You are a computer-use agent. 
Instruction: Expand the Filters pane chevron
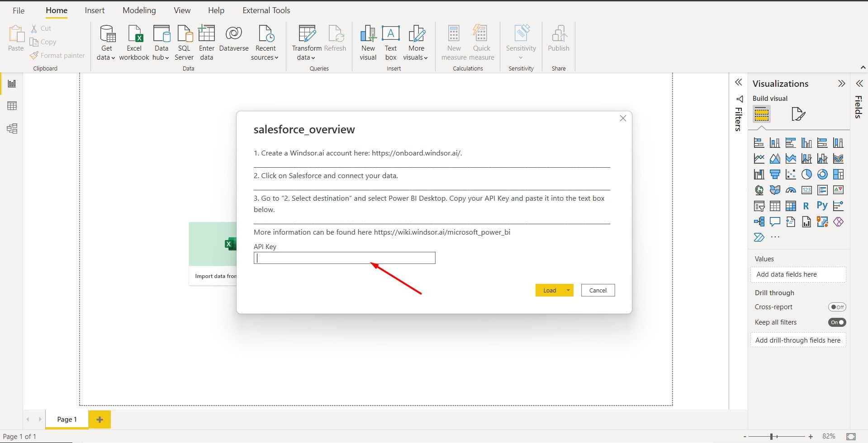(739, 82)
